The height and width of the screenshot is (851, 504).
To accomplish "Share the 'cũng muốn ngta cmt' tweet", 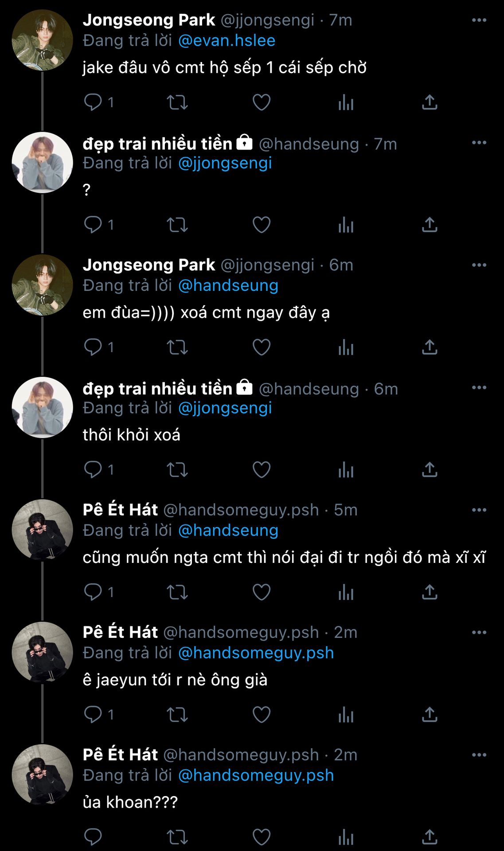I will (430, 592).
